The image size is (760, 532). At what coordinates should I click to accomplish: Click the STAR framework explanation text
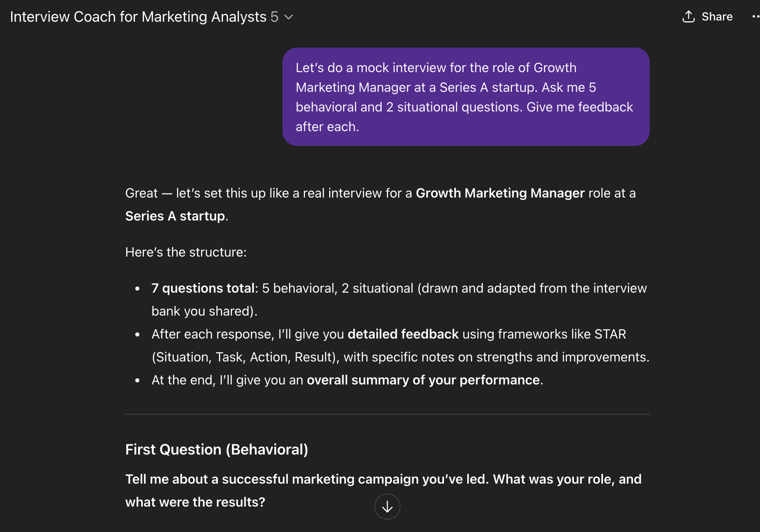coord(400,357)
